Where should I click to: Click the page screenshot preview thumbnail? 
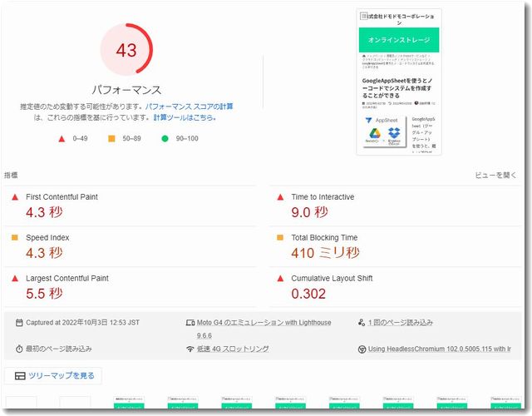(x=398, y=82)
